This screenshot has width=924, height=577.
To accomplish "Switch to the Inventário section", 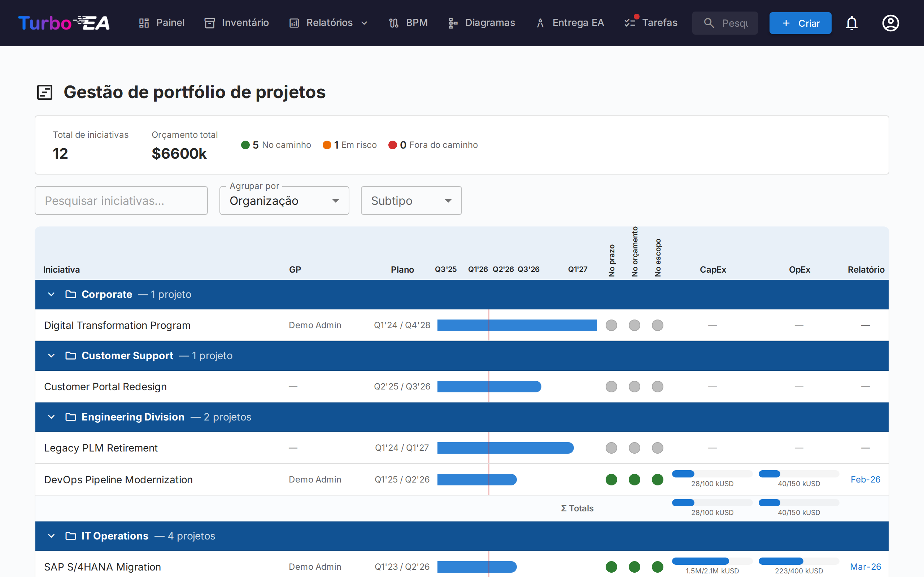I will [236, 23].
